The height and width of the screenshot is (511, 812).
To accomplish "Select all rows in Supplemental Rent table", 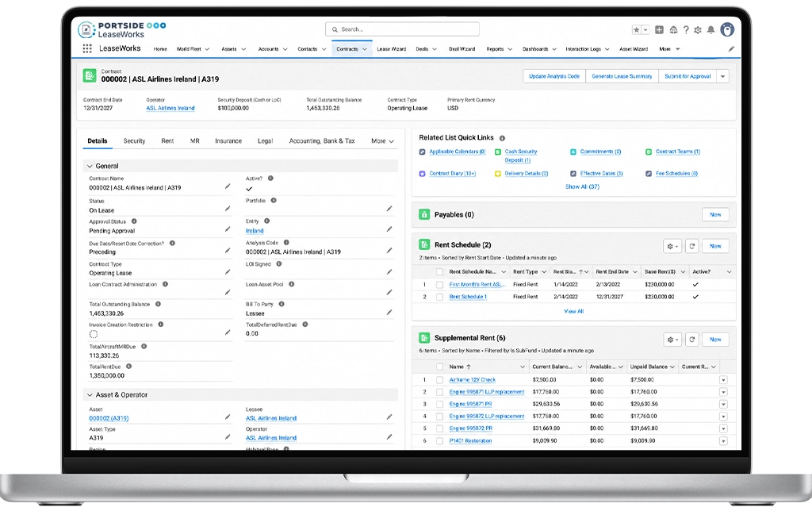I will click(x=439, y=367).
